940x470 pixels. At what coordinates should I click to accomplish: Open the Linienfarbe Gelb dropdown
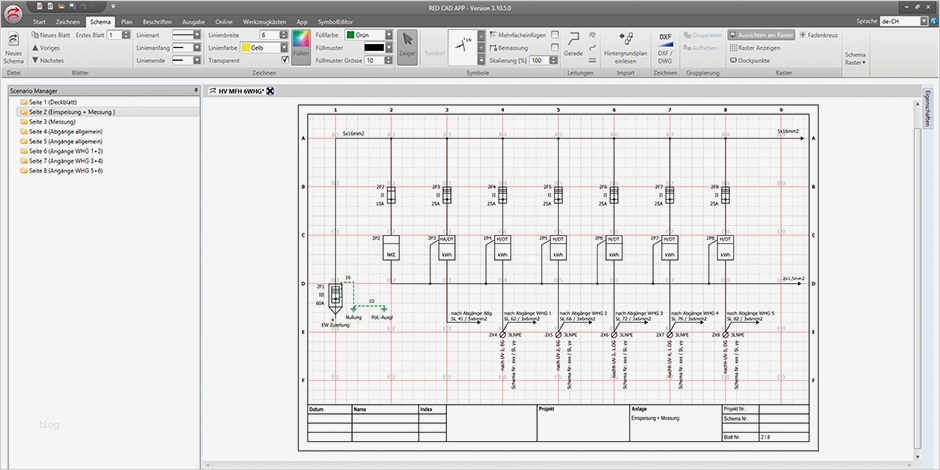[284, 47]
